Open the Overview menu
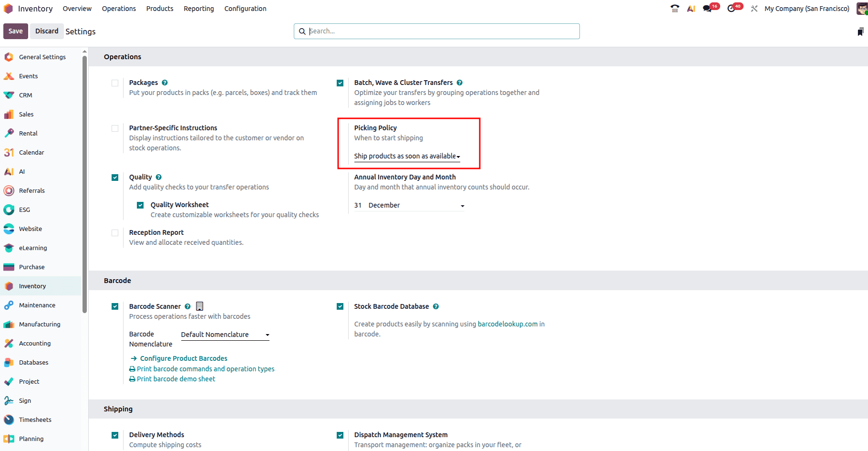 (x=77, y=9)
